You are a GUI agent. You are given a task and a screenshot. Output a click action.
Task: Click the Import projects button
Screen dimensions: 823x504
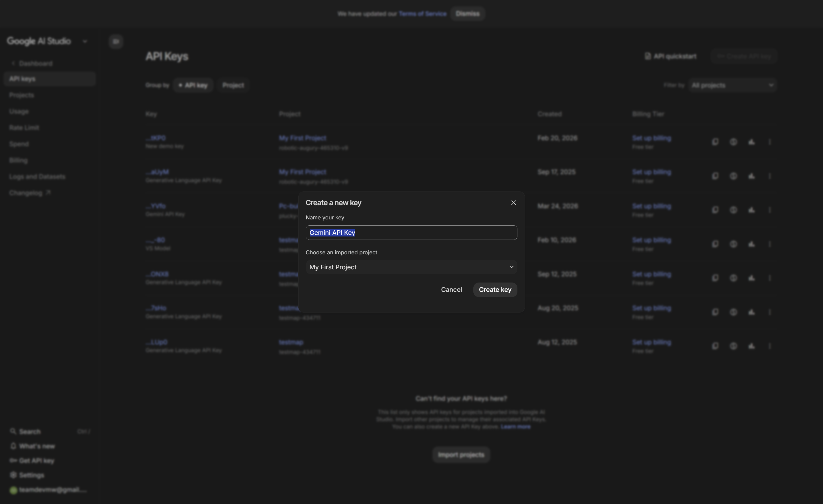coord(461,455)
